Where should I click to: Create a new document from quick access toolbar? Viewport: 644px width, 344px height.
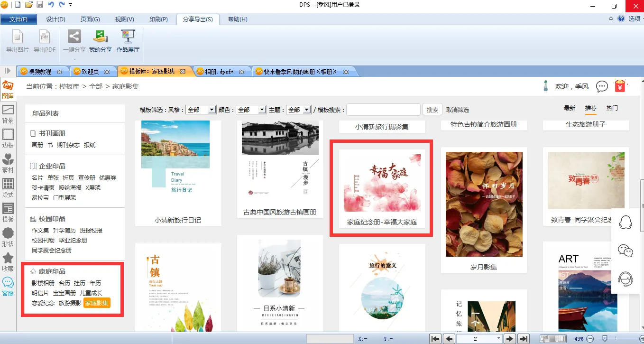[x=18, y=5]
